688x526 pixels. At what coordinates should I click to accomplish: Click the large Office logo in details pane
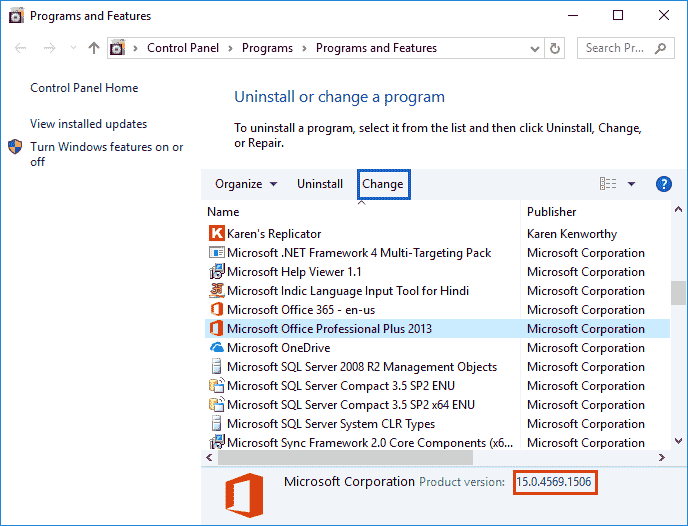(244, 495)
